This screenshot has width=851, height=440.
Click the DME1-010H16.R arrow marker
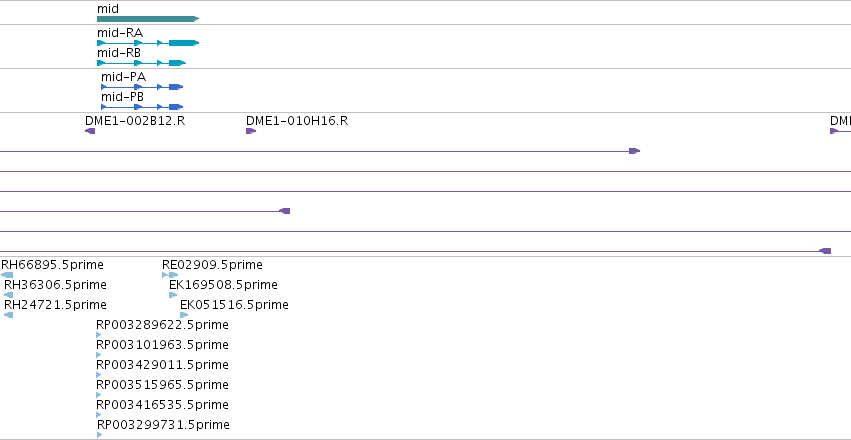click(251, 131)
